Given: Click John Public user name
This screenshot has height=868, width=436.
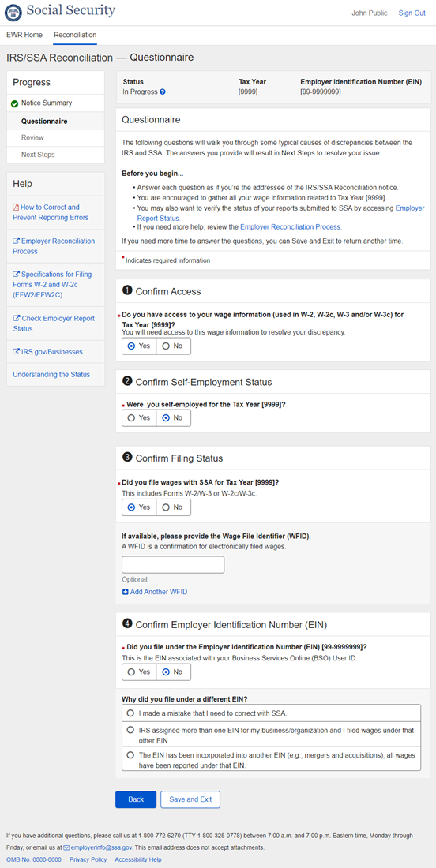Looking at the screenshot, I should point(370,13).
